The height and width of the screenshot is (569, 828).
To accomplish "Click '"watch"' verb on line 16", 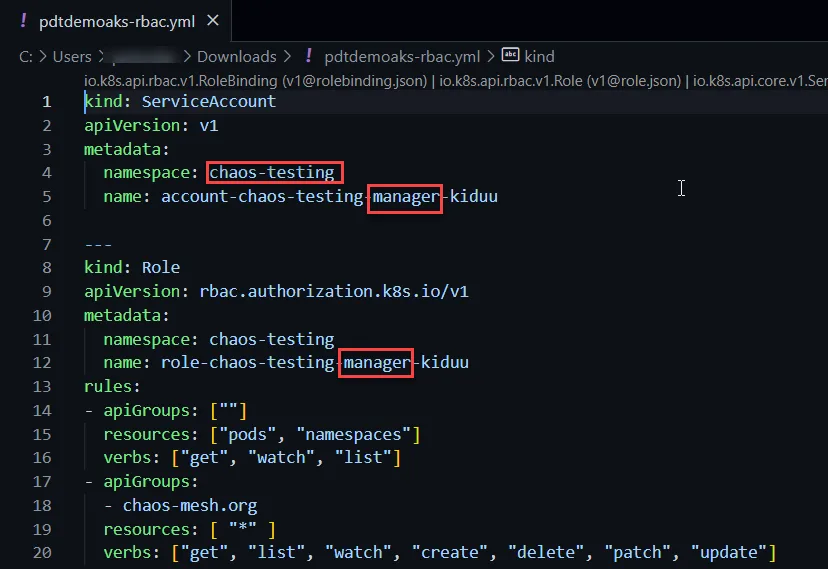I will [x=281, y=457].
